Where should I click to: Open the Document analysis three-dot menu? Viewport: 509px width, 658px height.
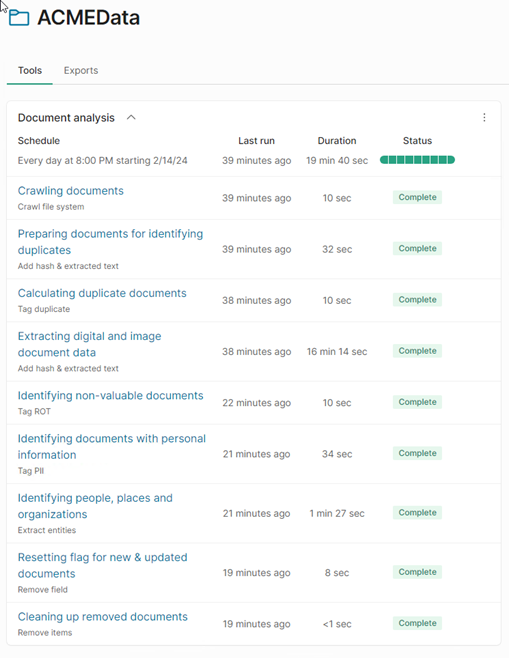(x=484, y=118)
